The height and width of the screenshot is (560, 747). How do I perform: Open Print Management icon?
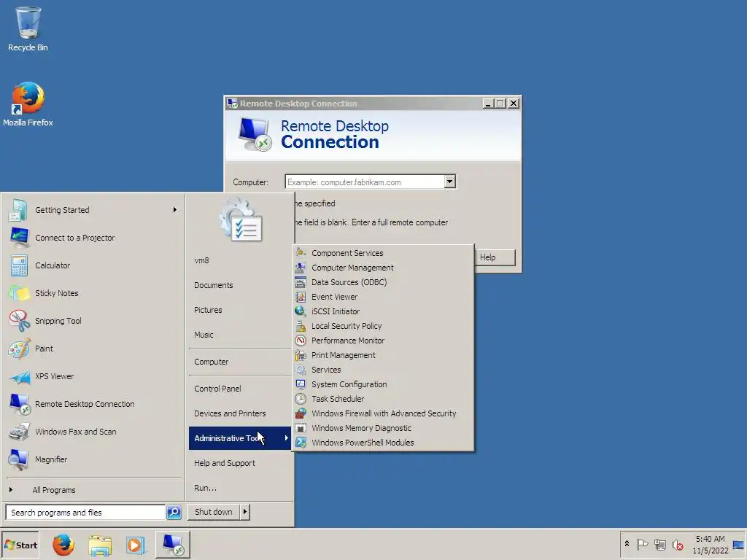(300, 355)
